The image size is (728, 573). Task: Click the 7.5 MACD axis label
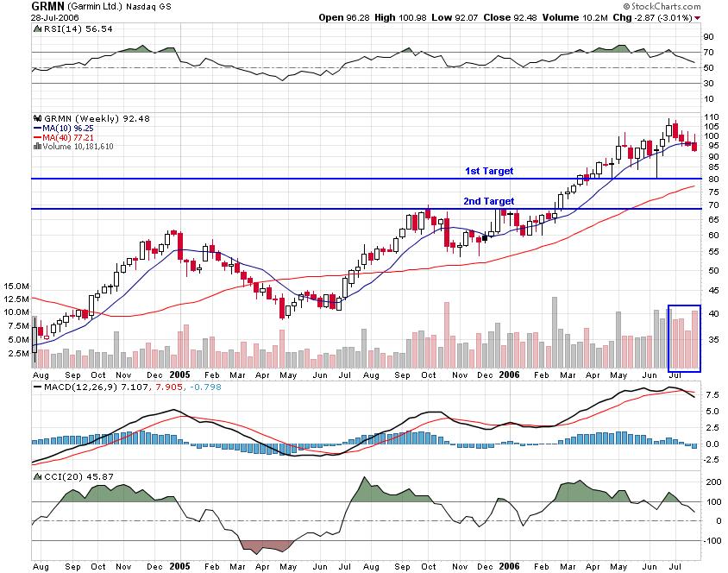(x=713, y=394)
